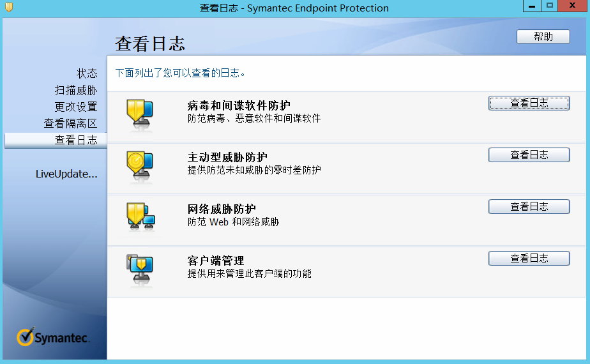The height and width of the screenshot is (364, 590).
Task: Go to 扫描威胁 in the sidebar
Action: 76,90
